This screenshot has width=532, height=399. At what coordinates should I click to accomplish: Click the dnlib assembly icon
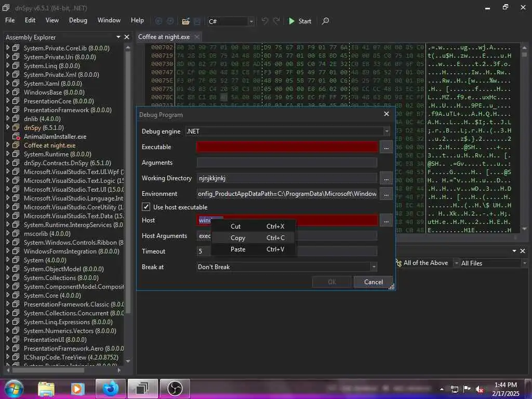click(16, 119)
